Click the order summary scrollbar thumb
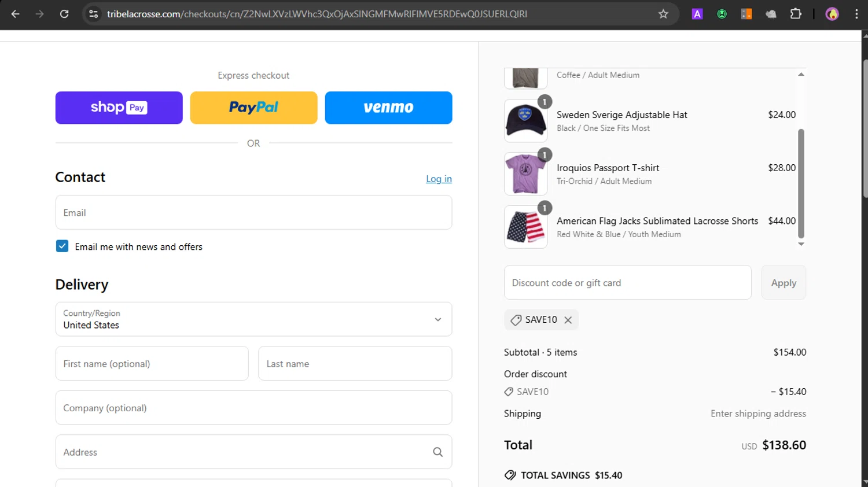The height and width of the screenshot is (487, 868). (801, 183)
